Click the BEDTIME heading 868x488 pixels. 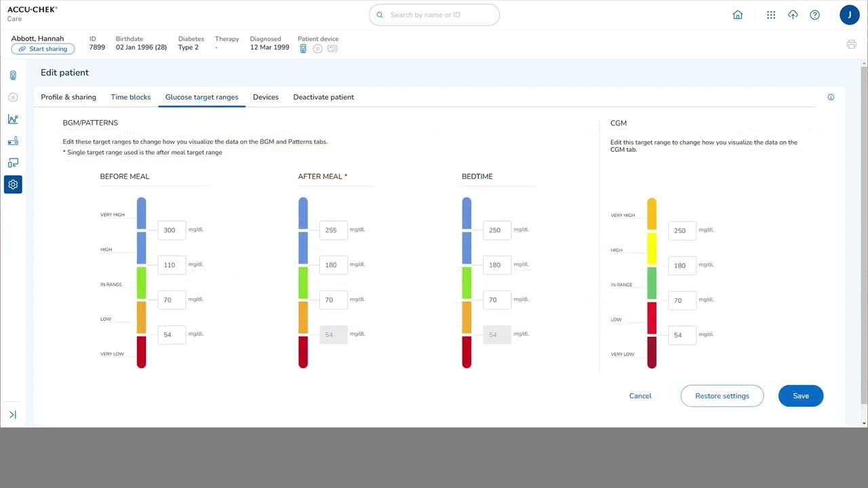click(477, 176)
